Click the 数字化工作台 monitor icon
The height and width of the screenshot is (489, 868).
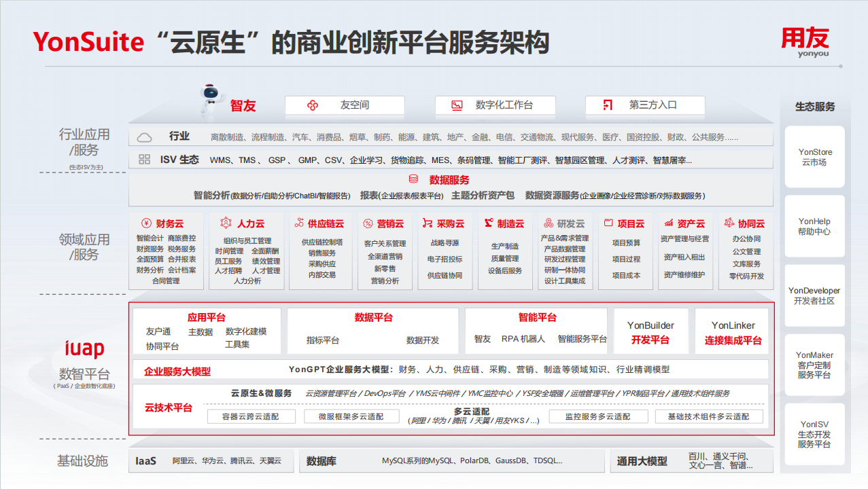pyautogui.click(x=457, y=105)
